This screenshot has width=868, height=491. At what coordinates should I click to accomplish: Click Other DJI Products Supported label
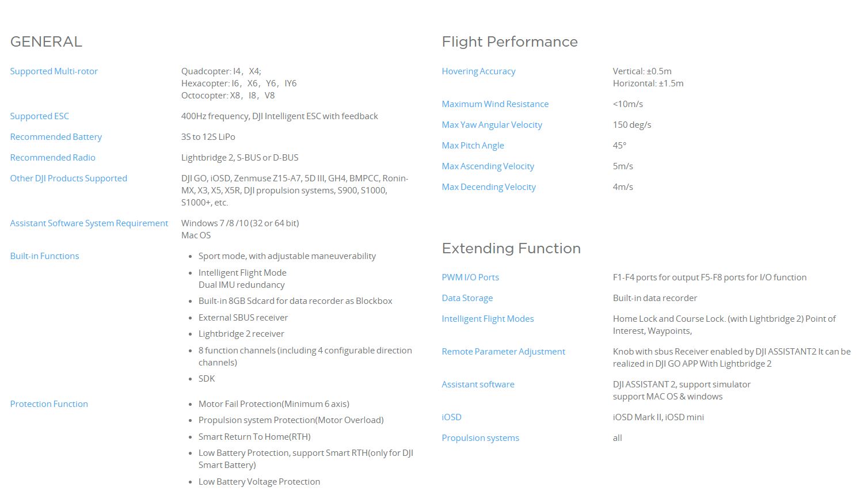tap(68, 178)
